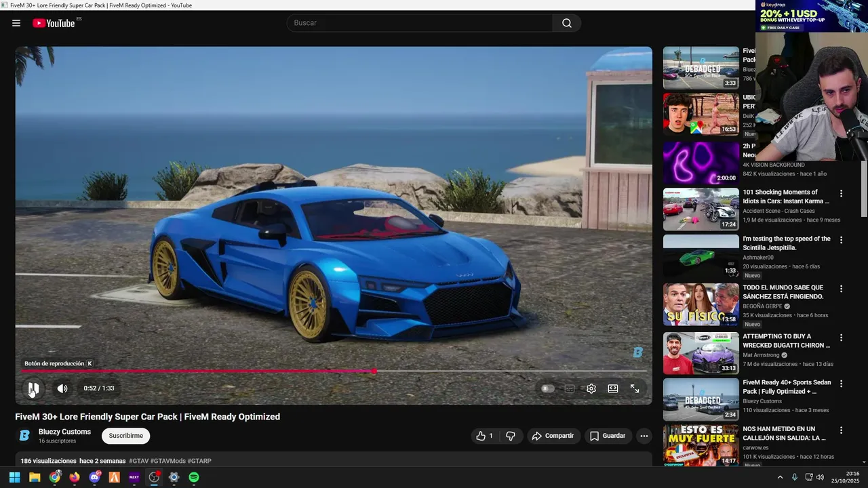
Task: Enter fullscreen mode in the player
Action: point(635,388)
